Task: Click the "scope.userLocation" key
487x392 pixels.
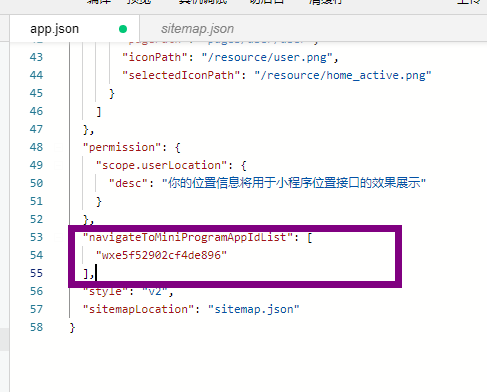Action: (161, 165)
